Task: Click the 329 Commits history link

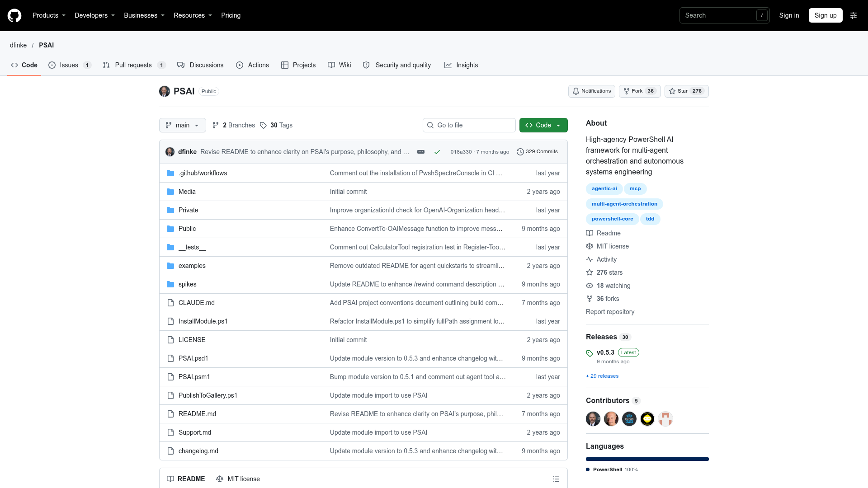Action: 537,152
